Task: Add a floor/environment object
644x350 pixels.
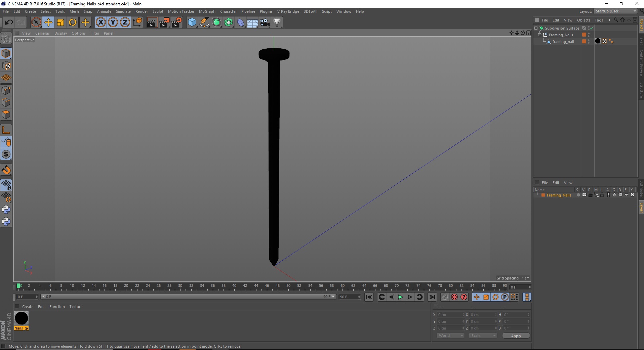Action: (x=253, y=23)
